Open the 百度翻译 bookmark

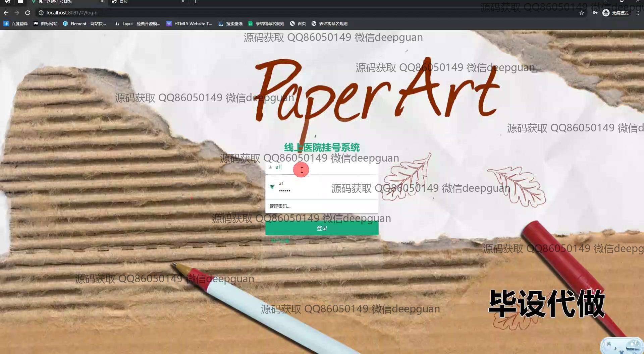point(15,23)
